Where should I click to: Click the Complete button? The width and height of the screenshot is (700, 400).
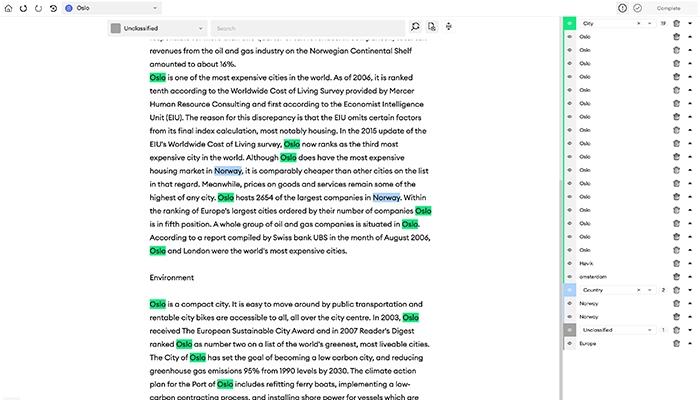click(x=668, y=8)
